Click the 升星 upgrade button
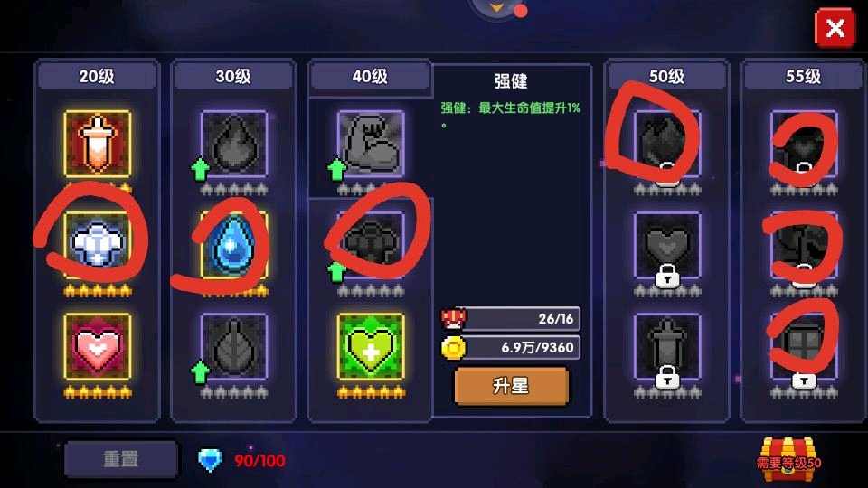 pyautogui.click(x=512, y=386)
